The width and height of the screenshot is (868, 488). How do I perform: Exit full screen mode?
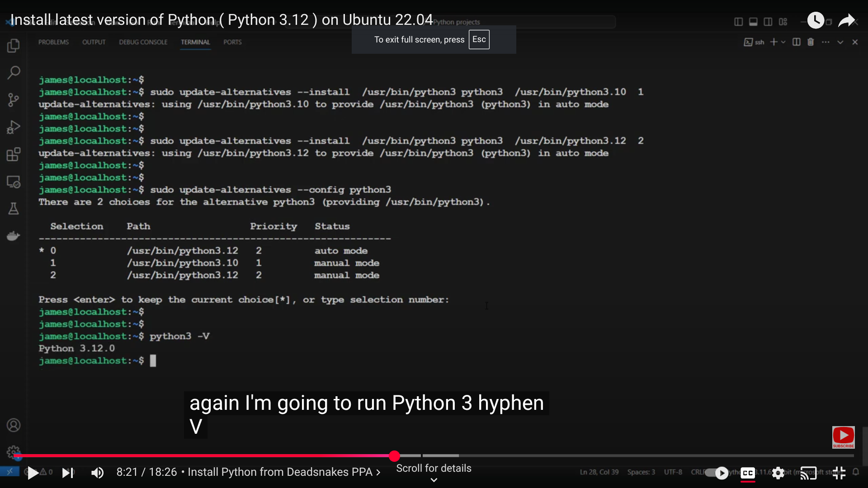click(x=839, y=473)
